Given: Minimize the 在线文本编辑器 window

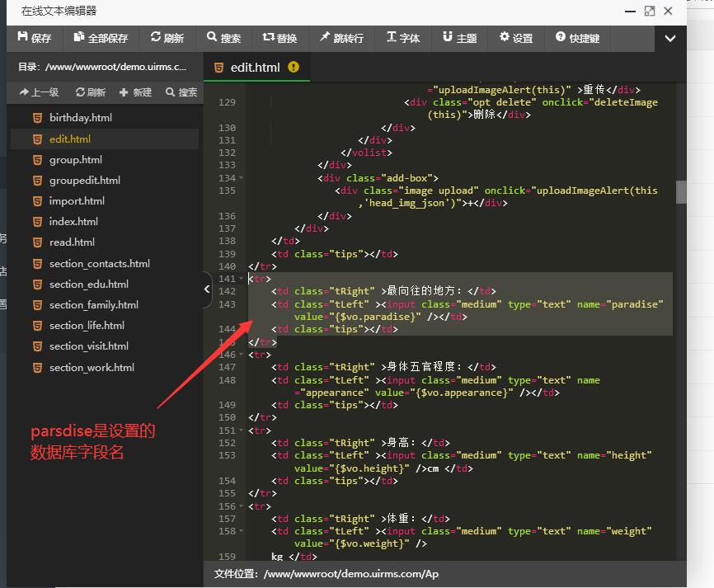Looking at the screenshot, I should (630, 11).
